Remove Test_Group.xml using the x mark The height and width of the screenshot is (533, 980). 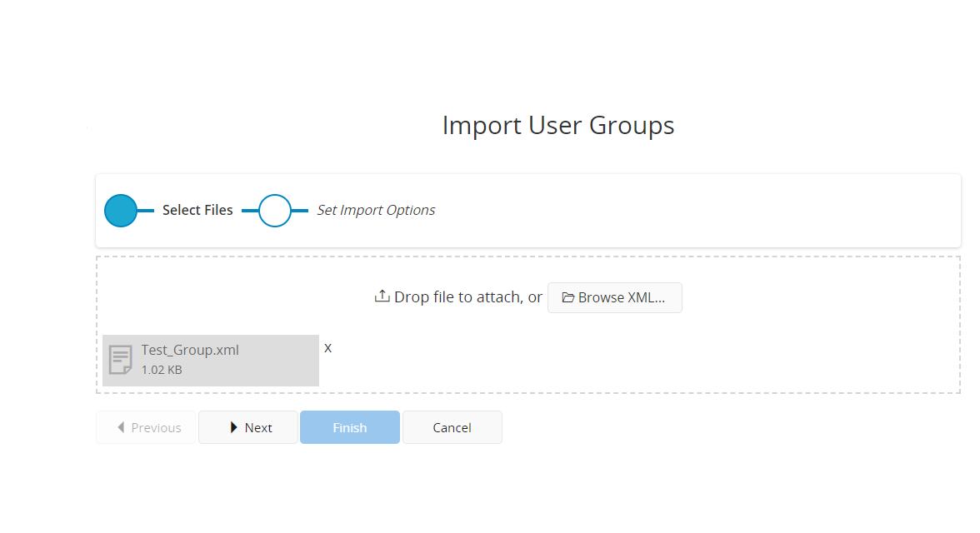coord(327,348)
